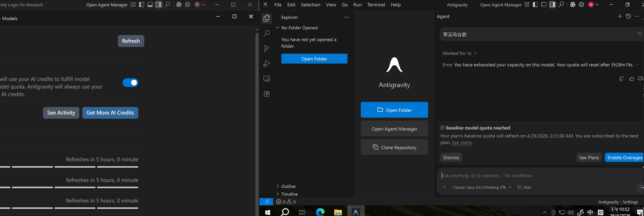Toggle primary side bar in the left window
This screenshot has height=216, width=644.
(x=141, y=5)
